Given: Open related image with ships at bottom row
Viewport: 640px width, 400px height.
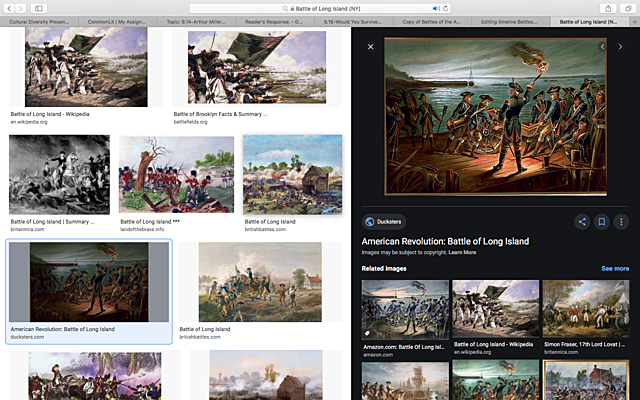Looking at the screenshot, I should (405, 381).
